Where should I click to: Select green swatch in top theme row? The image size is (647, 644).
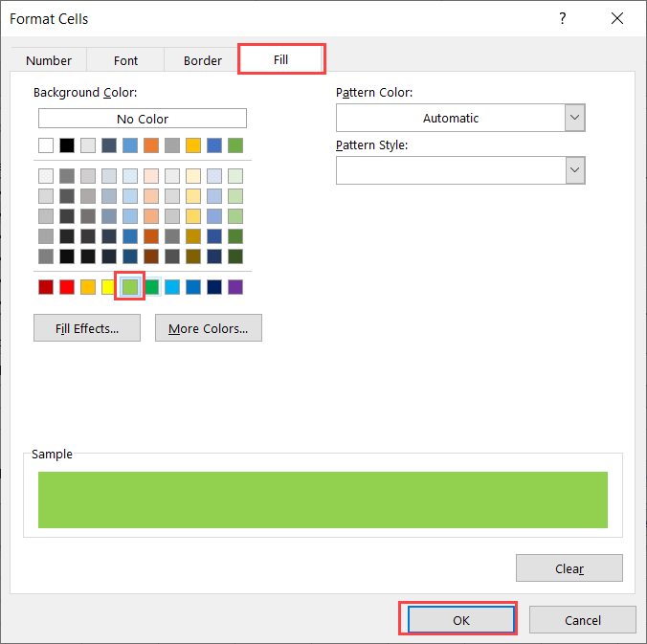tap(235, 145)
